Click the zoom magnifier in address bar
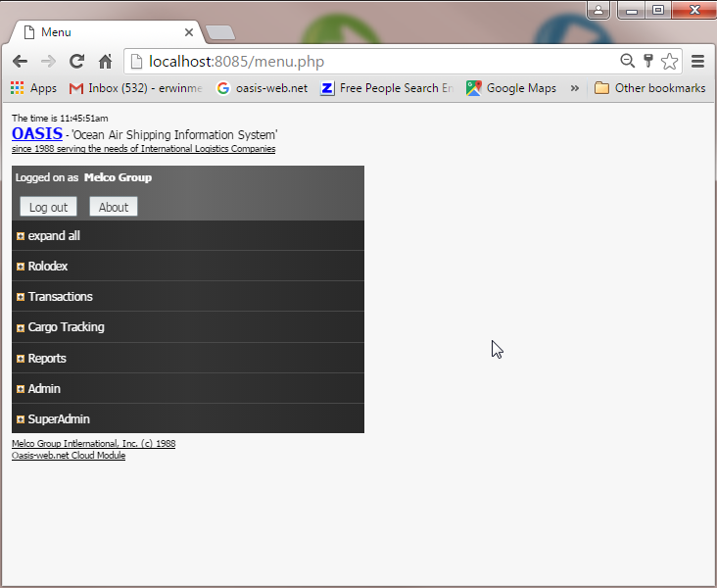 pos(627,61)
